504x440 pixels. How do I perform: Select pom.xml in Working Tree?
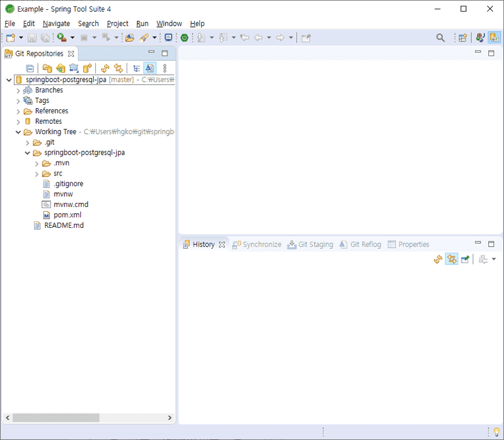67,215
